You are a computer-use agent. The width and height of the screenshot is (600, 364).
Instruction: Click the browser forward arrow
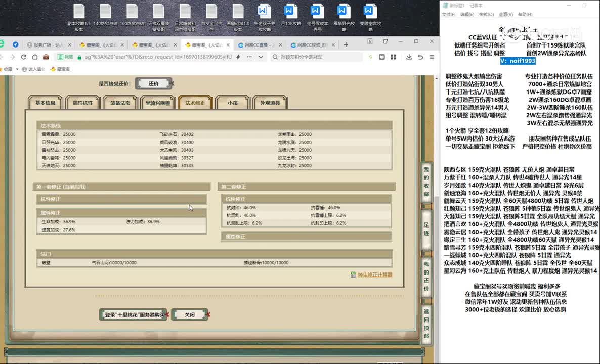point(12,57)
